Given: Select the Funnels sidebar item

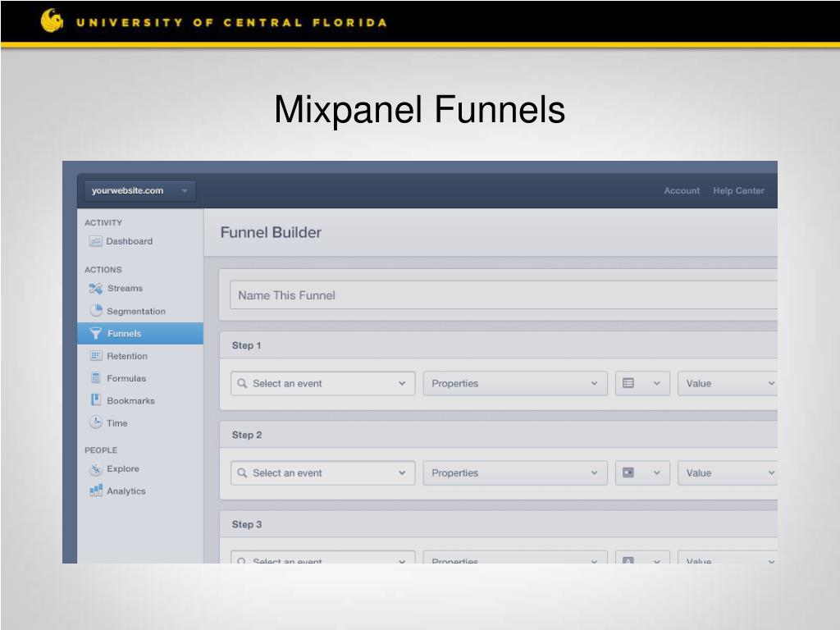Looking at the screenshot, I should tap(140, 333).
